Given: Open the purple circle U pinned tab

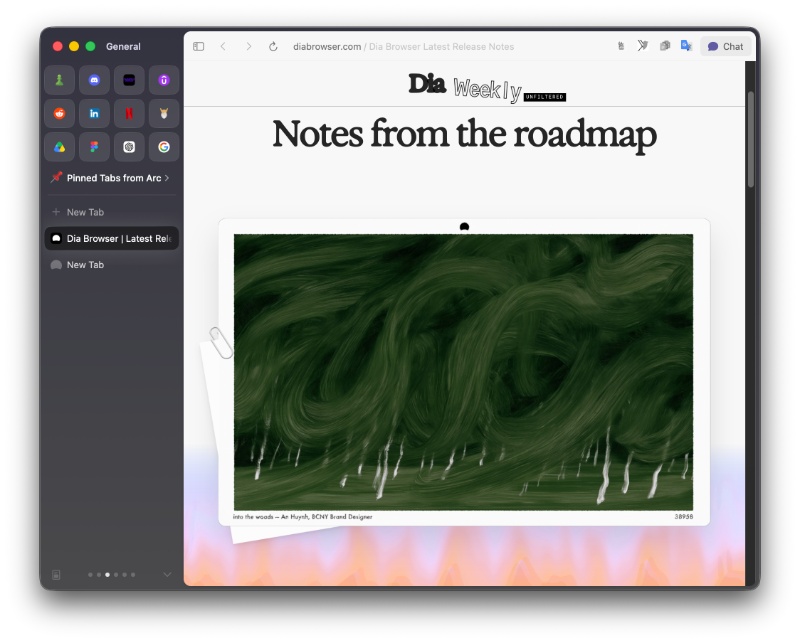Looking at the screenshot, I should pos(164,80).
